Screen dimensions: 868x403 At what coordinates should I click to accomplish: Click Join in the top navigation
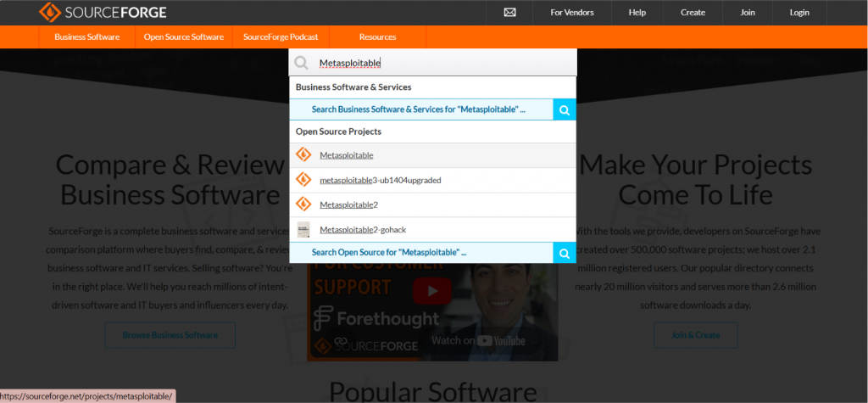[748, 12]
